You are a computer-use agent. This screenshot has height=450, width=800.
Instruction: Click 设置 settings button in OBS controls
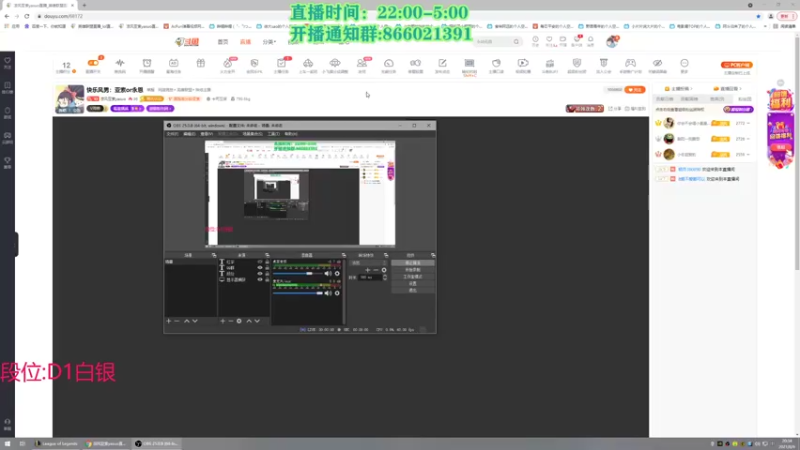click(413, 283)
